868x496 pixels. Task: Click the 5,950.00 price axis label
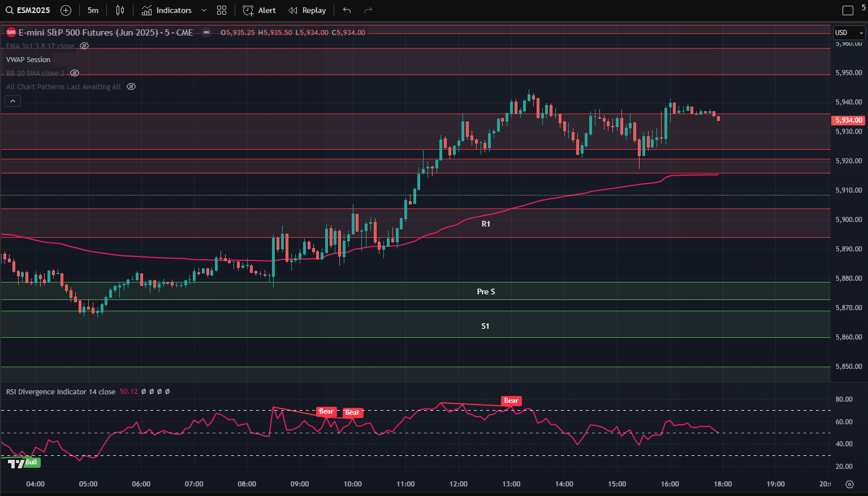(849, 73)
